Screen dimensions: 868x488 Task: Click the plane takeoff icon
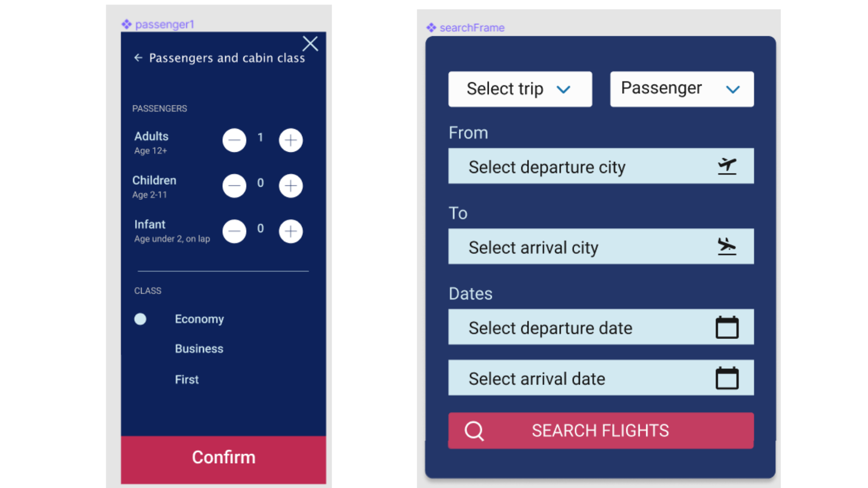pyautogui.click(x=727, y=166)
